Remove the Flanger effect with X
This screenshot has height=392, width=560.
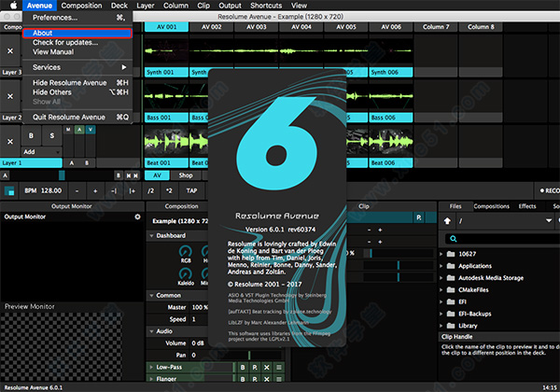(266, 379)
